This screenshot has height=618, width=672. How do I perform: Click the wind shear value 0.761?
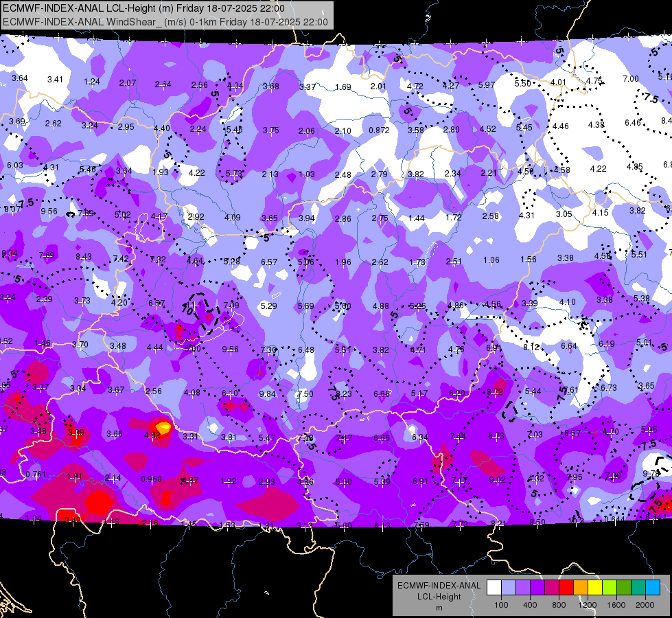click(x=36, y=474)
